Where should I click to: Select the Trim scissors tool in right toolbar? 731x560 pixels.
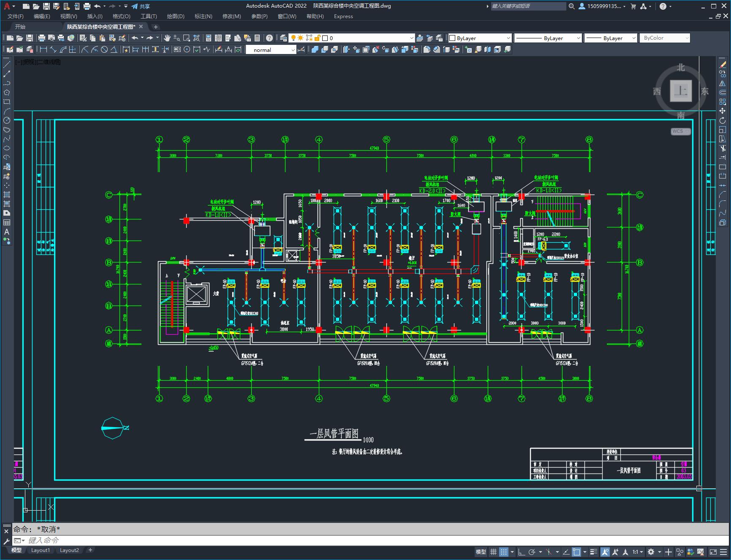click(x=723, y=148)
